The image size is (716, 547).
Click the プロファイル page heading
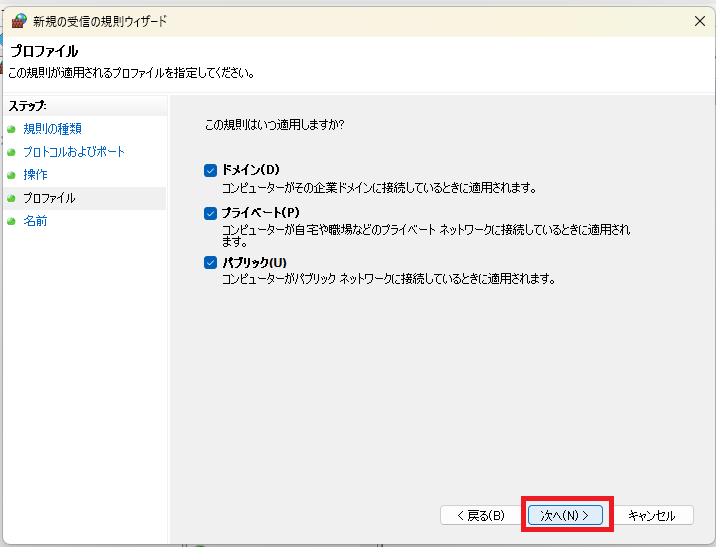point(44,51)
